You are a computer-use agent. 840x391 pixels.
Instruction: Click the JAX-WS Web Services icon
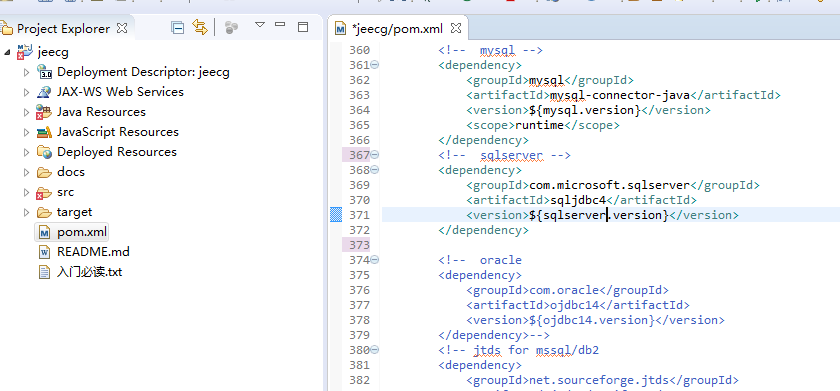coord(44,92)
